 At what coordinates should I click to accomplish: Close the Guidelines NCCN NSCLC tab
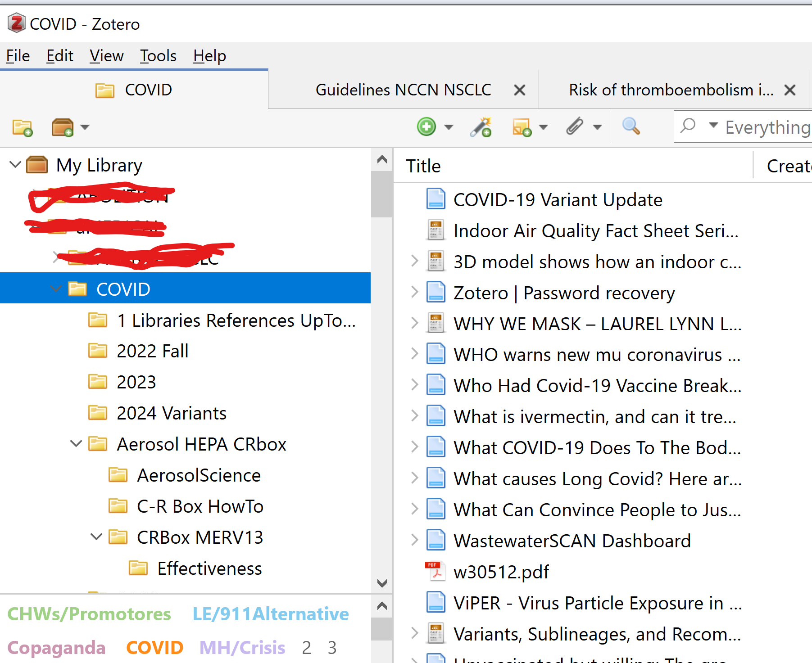point(520,90)
